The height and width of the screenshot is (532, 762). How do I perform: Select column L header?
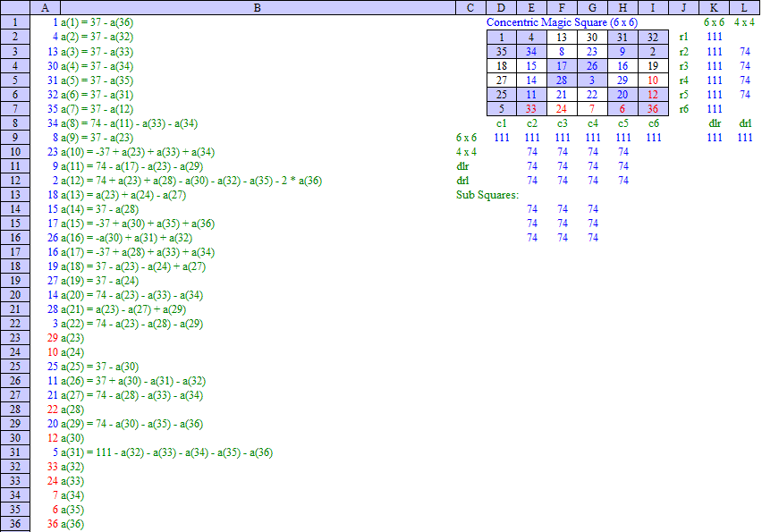point(744,7)
